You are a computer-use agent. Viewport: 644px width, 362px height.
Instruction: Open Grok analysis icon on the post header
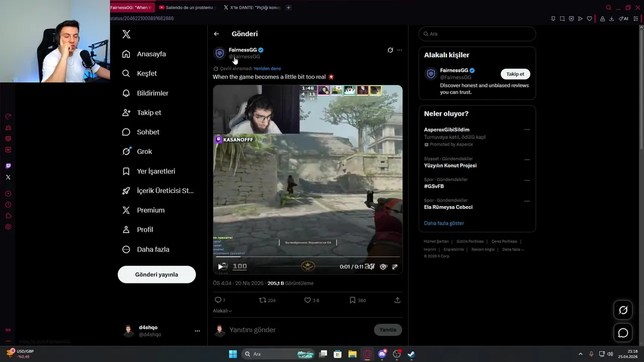tap(390, 50)
